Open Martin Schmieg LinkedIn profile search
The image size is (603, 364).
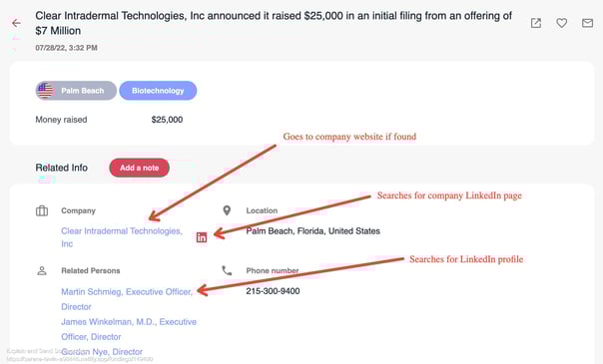coord(127,299)
